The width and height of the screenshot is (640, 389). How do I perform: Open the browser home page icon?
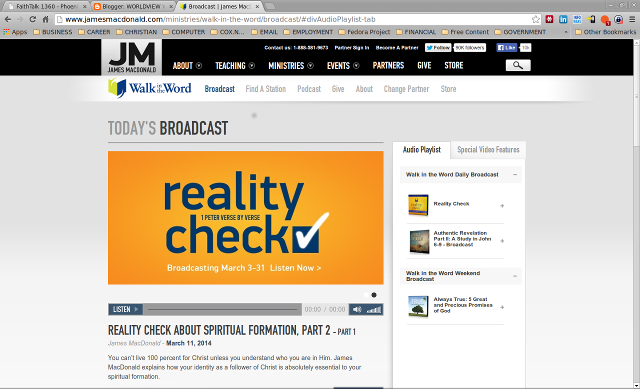click(x=46, y=19)
